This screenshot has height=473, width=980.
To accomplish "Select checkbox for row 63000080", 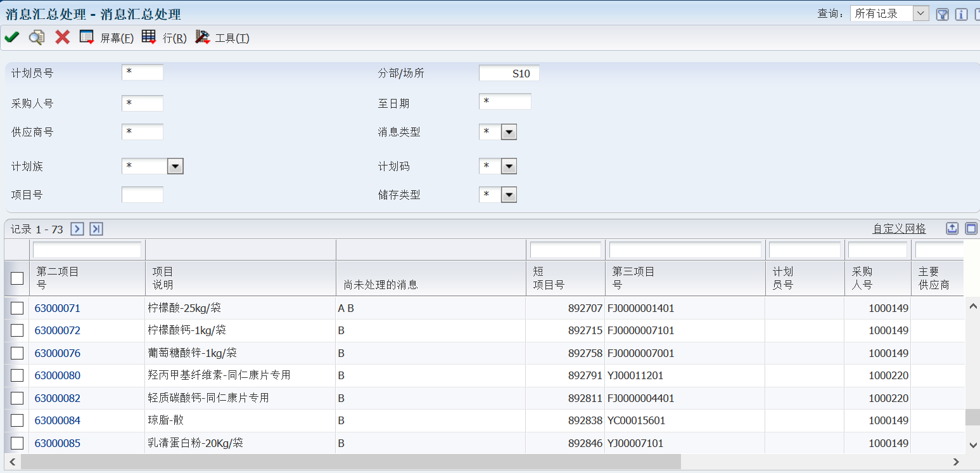I will click(17, 375).
